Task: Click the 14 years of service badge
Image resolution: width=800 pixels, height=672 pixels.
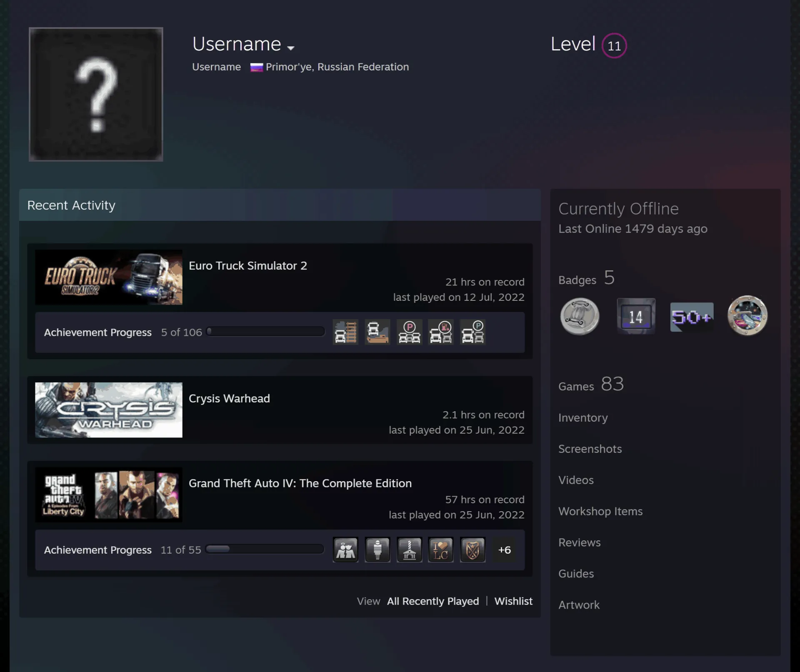Action: coord(636,316)
